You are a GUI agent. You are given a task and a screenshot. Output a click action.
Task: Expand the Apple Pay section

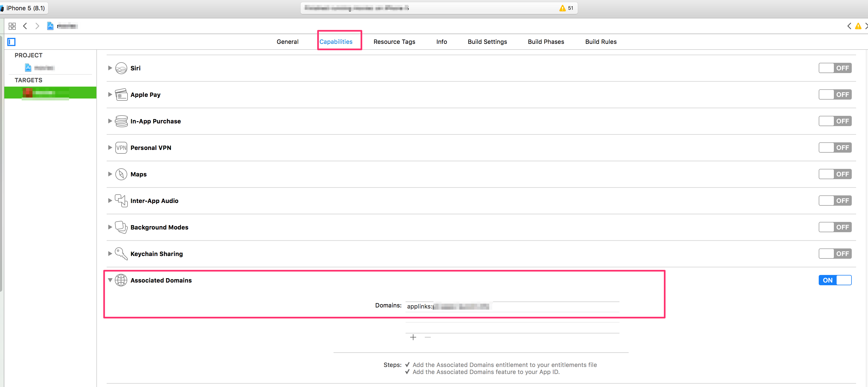pyautogui.click(x=110, y=95)
